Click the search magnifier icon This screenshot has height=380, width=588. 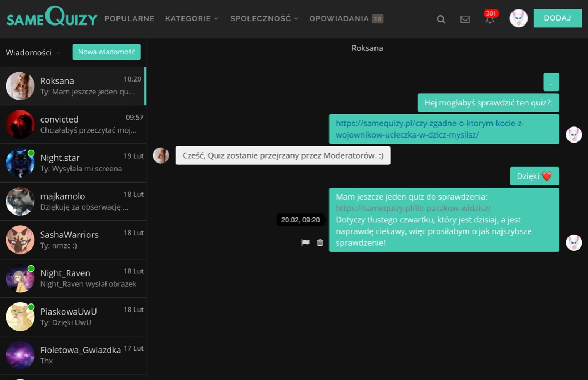pos(441,19)
